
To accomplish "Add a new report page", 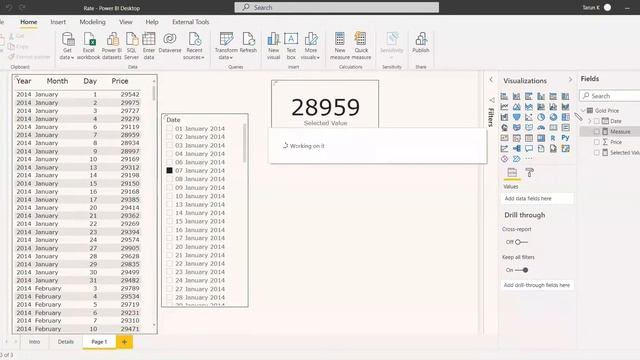I will tap(124, 342).
